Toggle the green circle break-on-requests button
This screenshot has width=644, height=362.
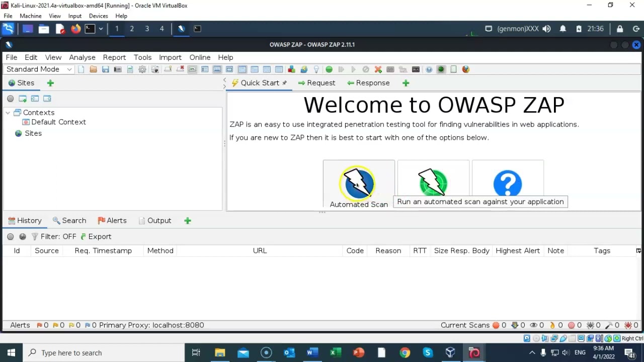click(329, 69)
